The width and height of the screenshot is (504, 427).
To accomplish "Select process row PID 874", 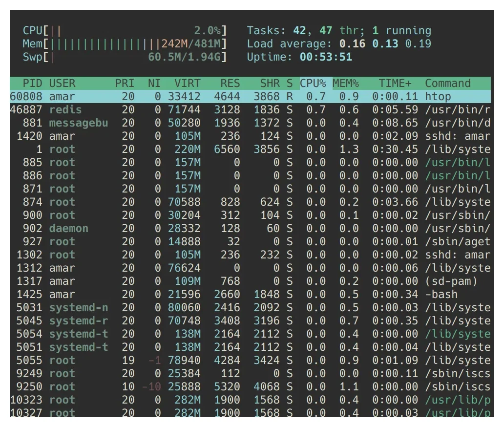I will pos(250,202).
